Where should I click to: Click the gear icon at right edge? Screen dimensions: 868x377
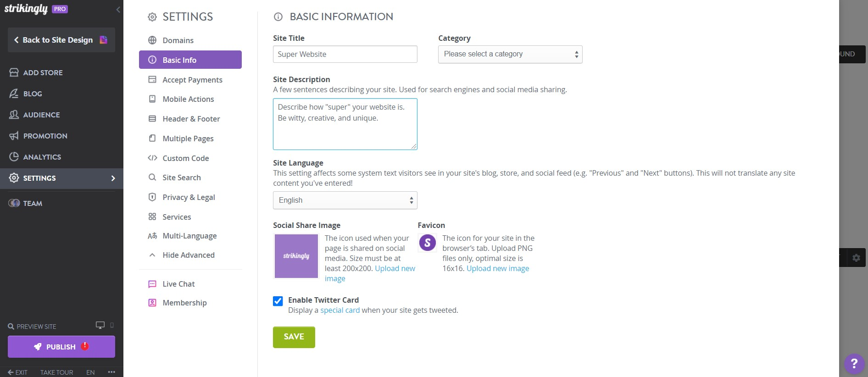pyautogui.click(x=856, y=258)
